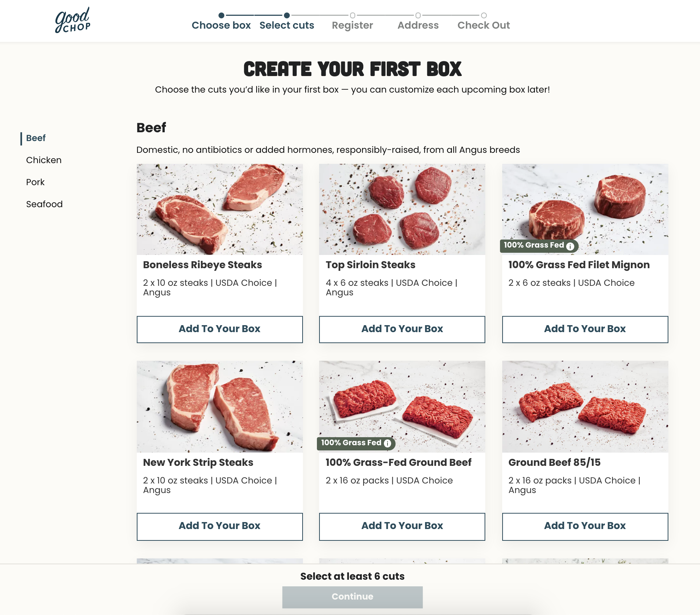
Task: View the New York Strip Steaks photo
Action: pos(220,407)
